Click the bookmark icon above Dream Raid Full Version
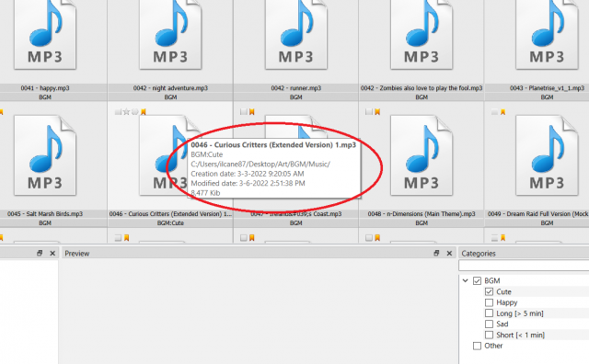The height and width of the screenshot is (364, 589). [x=502, y=111]
